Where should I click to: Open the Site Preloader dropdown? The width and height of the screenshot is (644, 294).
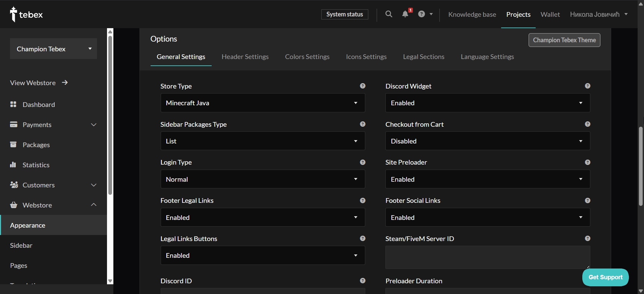pyautogui.click(x=487, y=179)
